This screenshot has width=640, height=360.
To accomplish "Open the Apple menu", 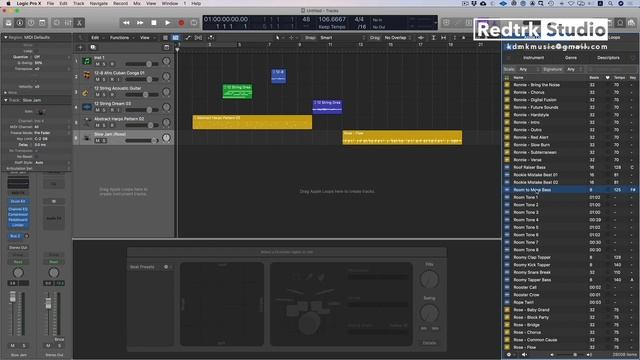I will [x=8, y=3].
